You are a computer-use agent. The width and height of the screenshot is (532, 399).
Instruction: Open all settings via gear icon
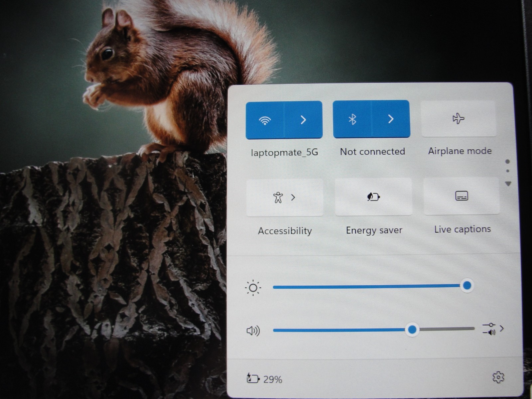[x=498, y=377]
